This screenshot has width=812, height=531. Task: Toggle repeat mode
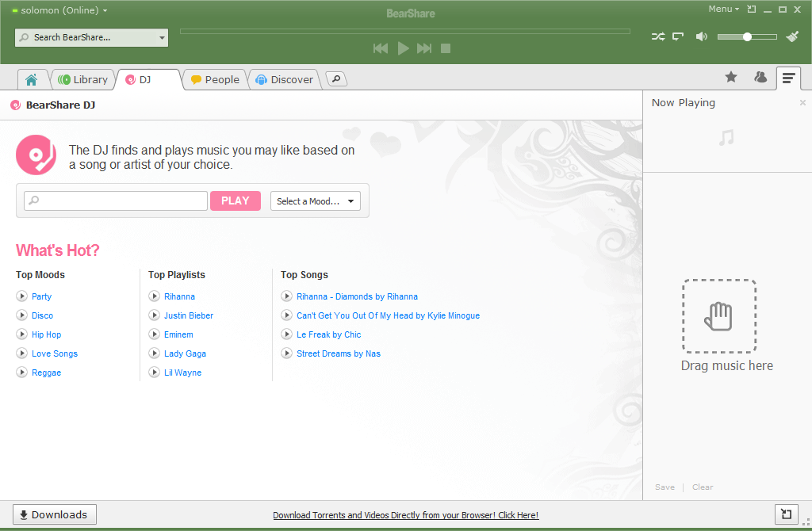pos(678,36)
